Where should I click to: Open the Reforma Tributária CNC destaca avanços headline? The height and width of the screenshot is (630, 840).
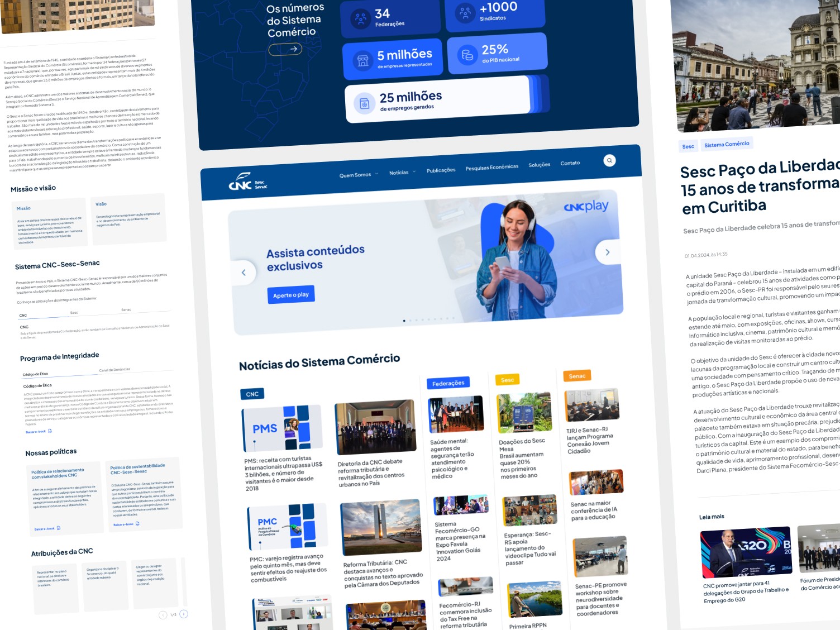point(384,573)
